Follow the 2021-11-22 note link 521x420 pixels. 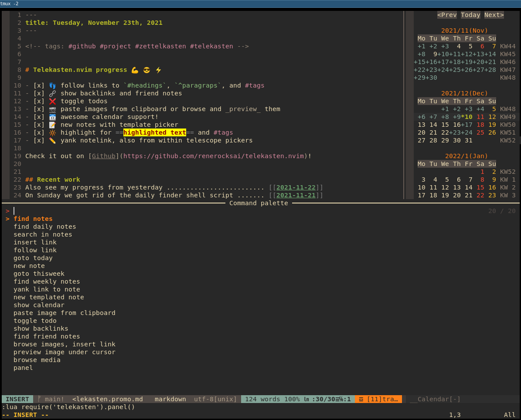[x=296, y=187]
